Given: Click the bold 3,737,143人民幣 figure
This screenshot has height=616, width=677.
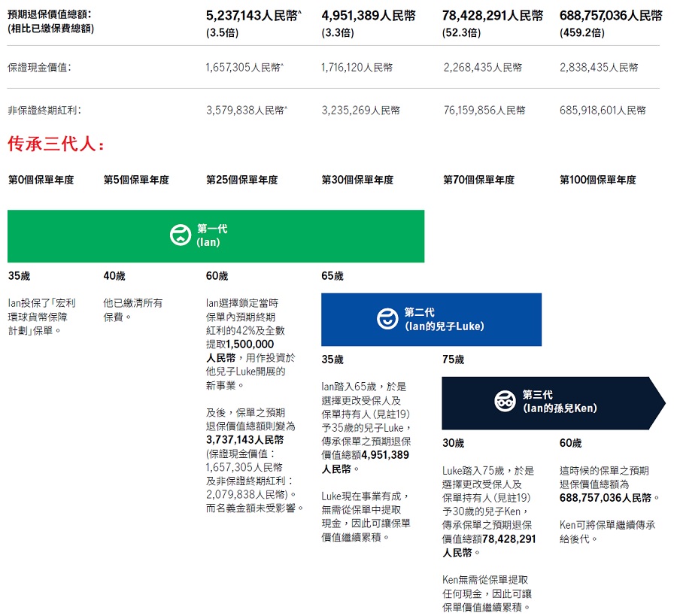Looking at the screenshot, I should tap(243, 440).
